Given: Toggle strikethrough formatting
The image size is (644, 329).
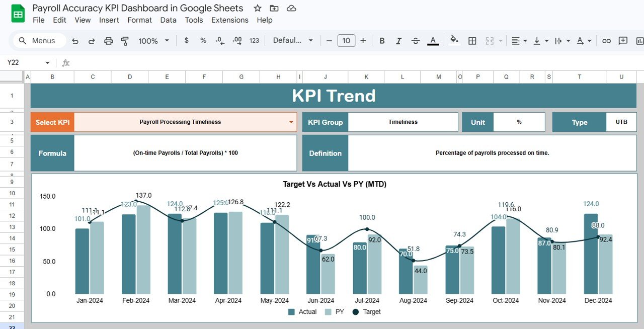Looking at the screenshot, I should 416,40.
